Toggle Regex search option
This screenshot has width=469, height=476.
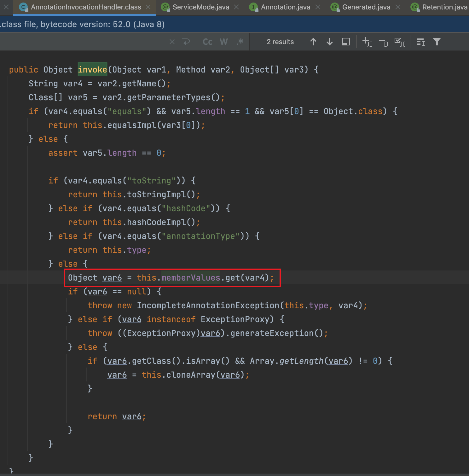(240, 42)
